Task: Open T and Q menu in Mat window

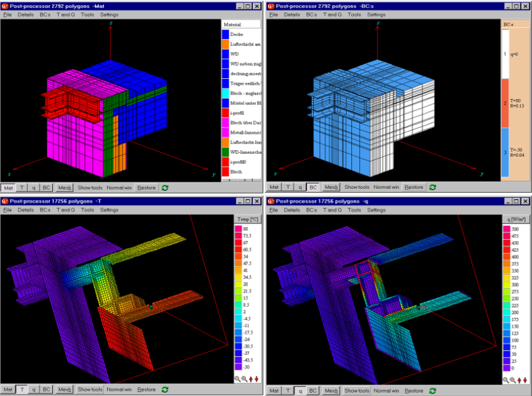Action: (65, 14)
